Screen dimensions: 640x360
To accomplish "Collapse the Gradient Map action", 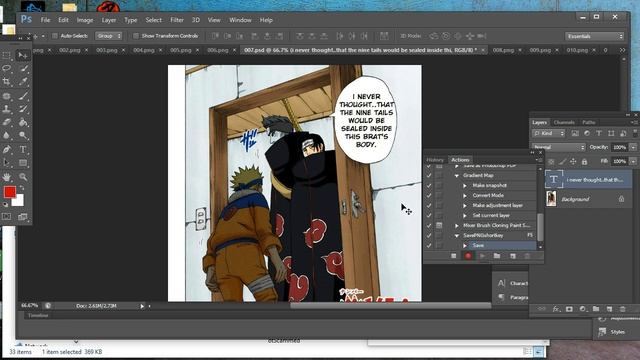I will 457,176.
